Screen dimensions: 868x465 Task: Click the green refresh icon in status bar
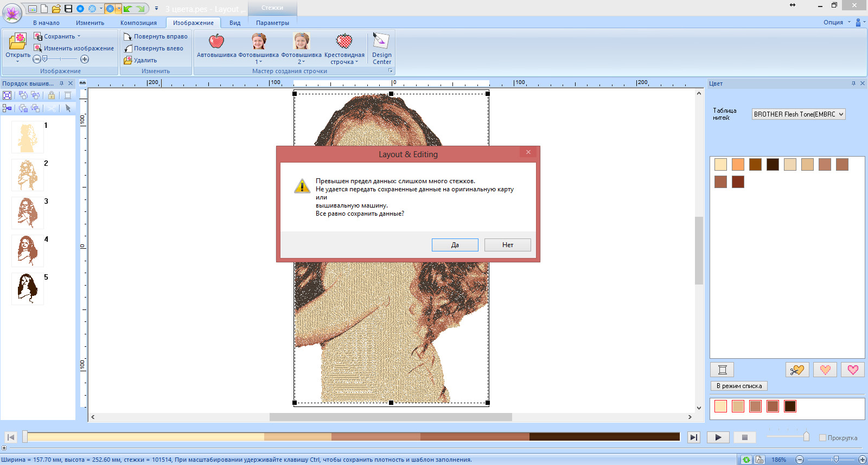[x=746, y=460]
